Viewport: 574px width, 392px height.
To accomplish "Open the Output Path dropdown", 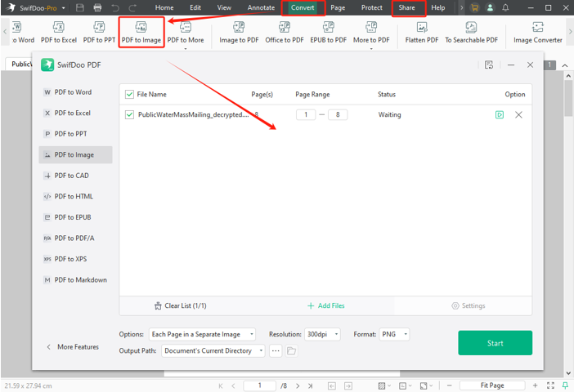I will [213, 350].
